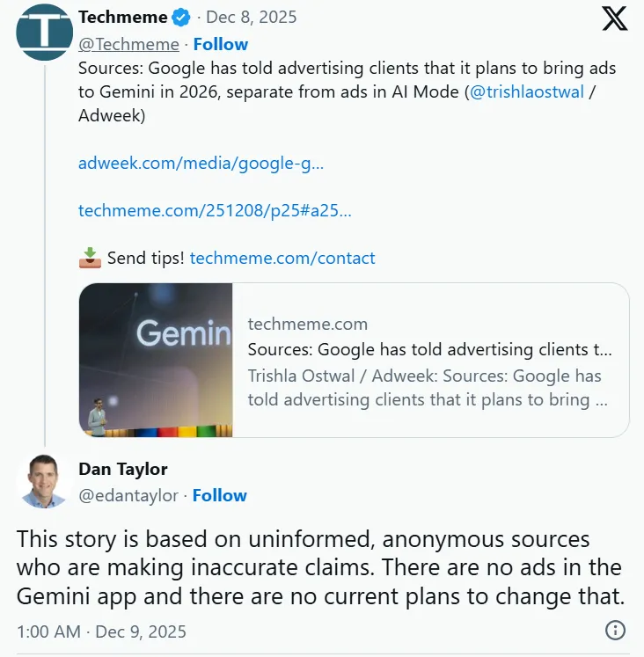This screenshot has width=644, height=657.
Task: Open Dan Taylor's profile photo
Action: coord(44,481)
